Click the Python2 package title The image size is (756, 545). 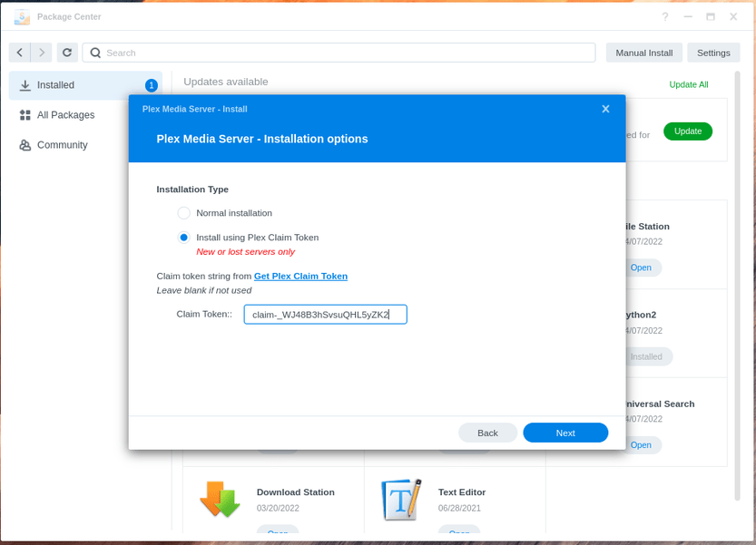click(641, 315)
